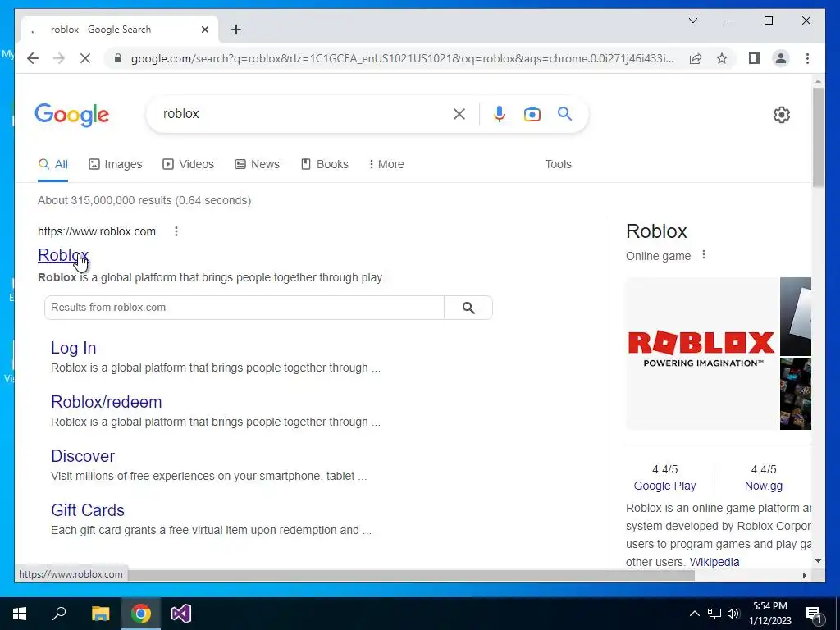This screenshot has height=630, width=840.
Task: Open the Log In sitelink
Action: [x=73, y=348]
